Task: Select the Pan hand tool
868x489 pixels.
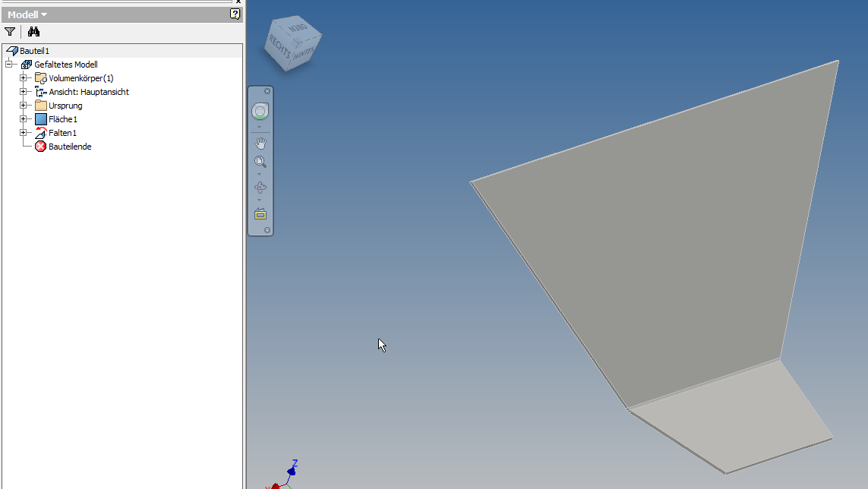Action: [x=260, y=143]
